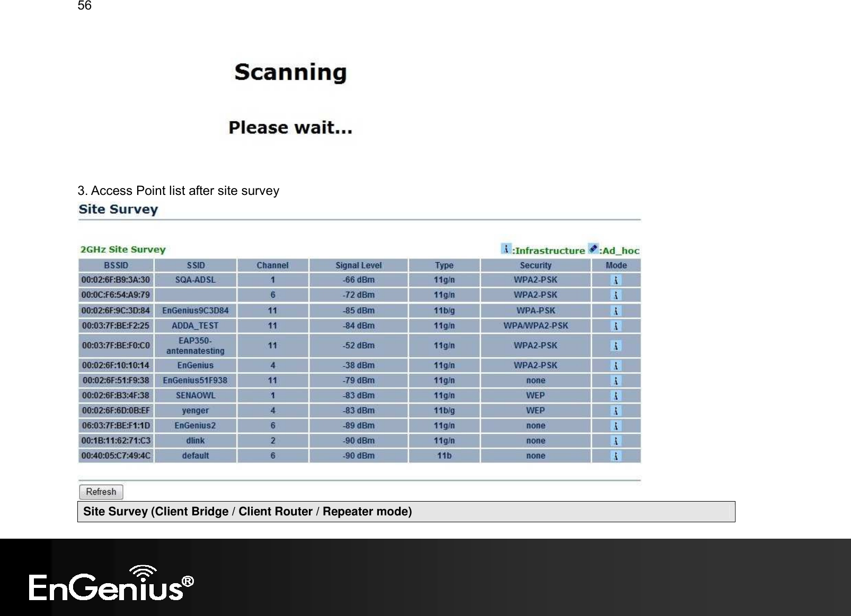Click SSID EnGenius51F938
The height and width of the screenshot is (616, 851).
(196, 380)
